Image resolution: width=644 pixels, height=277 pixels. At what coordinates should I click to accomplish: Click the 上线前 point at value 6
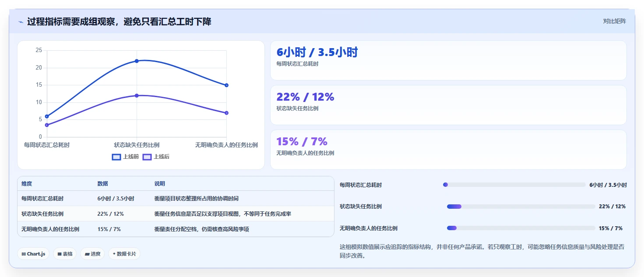point(47,116)
